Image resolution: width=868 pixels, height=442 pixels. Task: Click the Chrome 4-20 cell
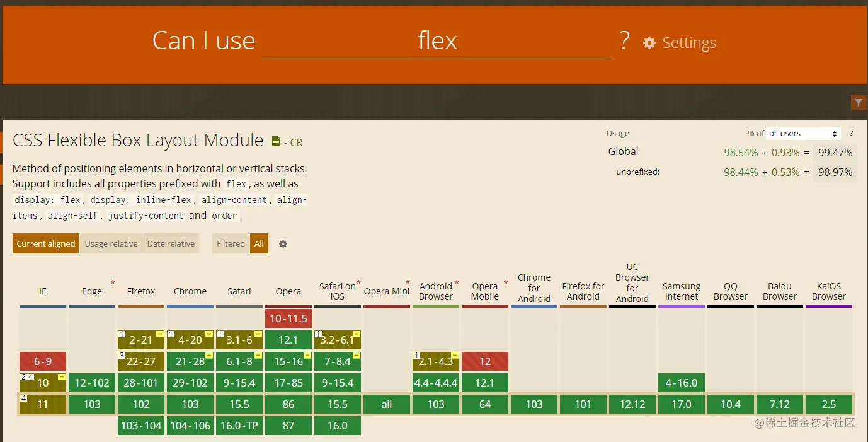190,340
